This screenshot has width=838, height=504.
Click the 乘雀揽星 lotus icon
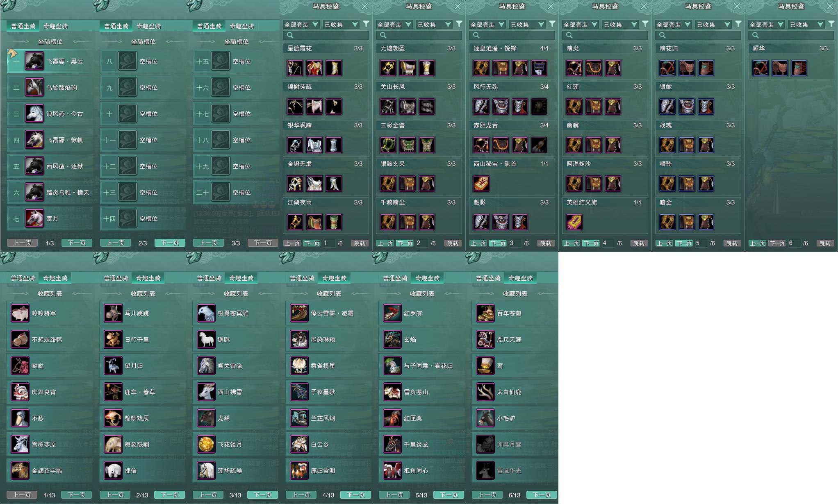299,366
